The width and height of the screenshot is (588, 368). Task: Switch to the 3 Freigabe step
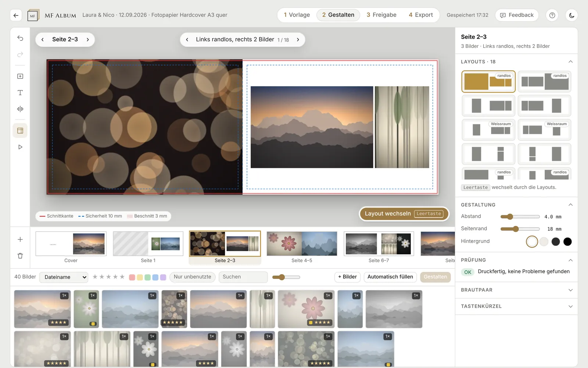pos(381,15)
